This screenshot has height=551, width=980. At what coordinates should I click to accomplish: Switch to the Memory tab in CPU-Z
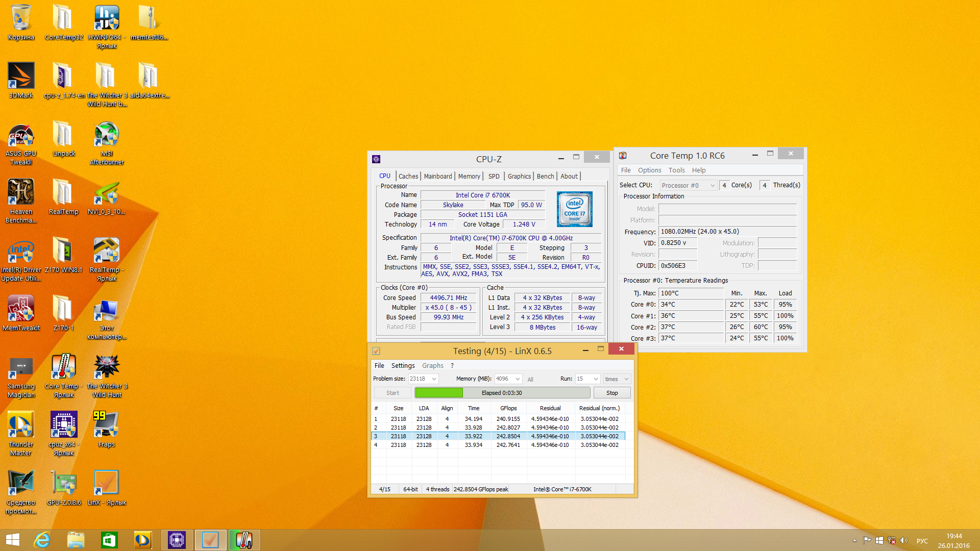[x=469, y=177]
